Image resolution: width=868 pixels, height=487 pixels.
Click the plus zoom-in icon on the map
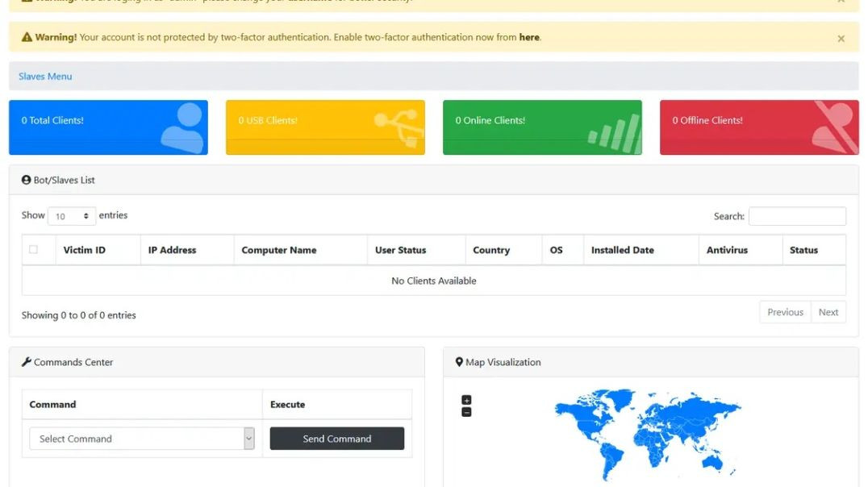click(x=465, y=399)
